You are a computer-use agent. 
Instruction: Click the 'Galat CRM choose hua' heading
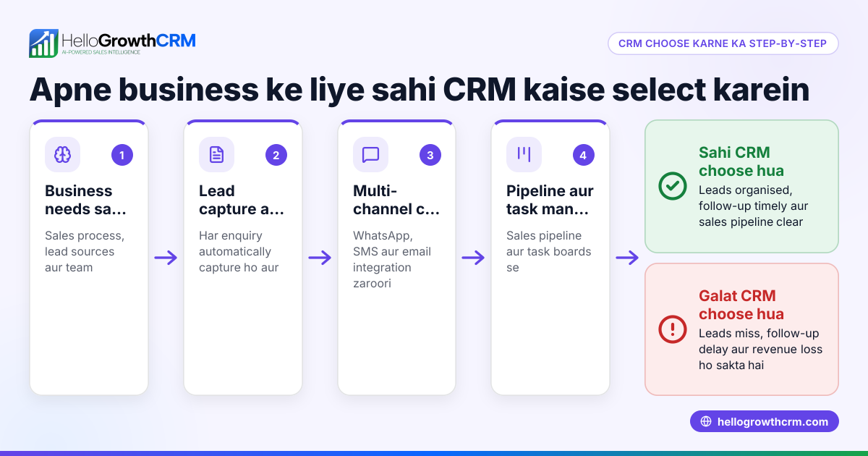pos(741,305)
